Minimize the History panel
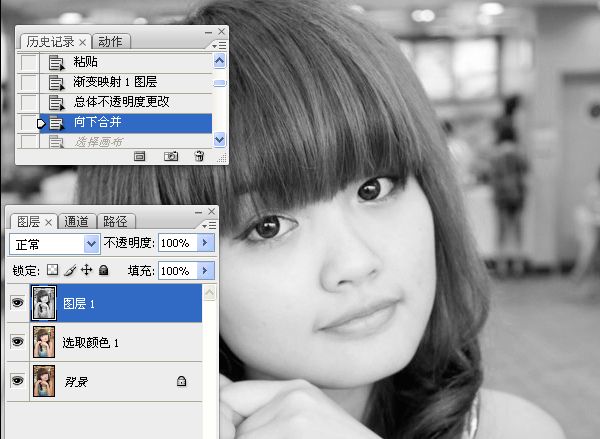 (209, 33)
